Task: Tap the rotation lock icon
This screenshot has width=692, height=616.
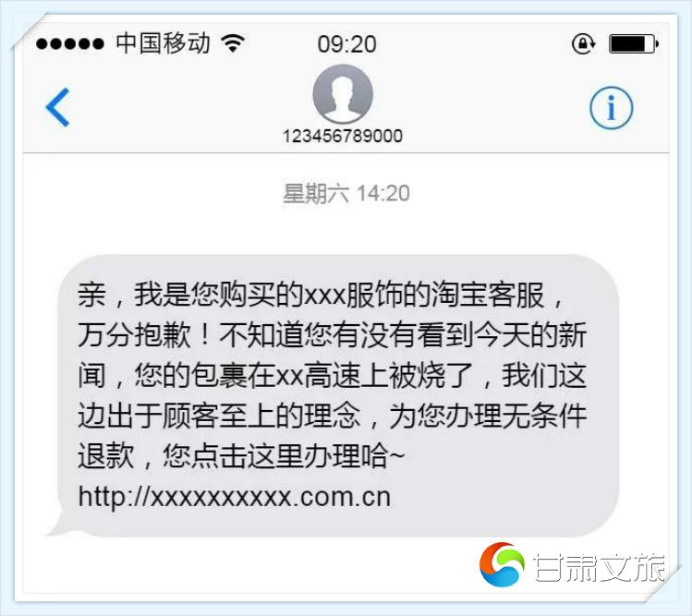Action: (583, 43)
